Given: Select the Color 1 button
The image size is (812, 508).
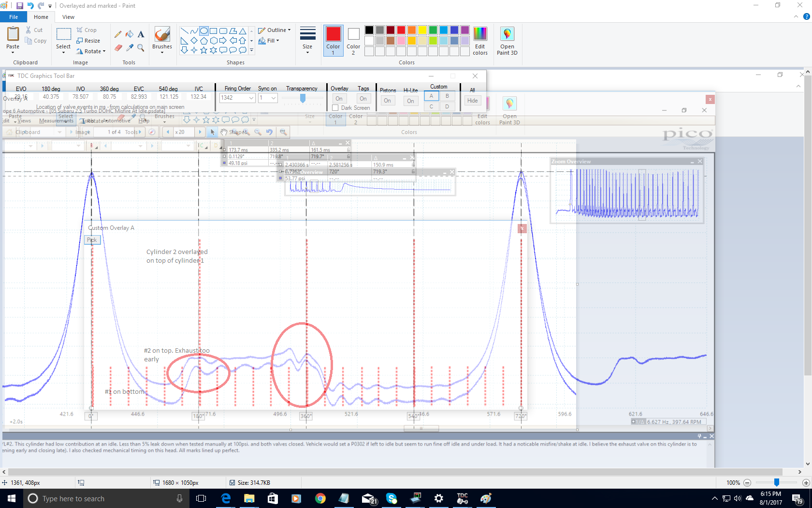Looking at the screenshot, I should tap(333, 40).
